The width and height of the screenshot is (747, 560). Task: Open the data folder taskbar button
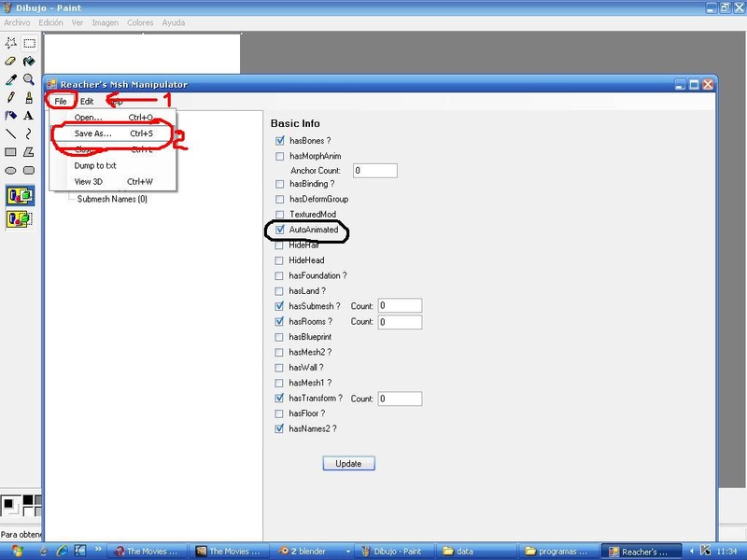[477, 551]
